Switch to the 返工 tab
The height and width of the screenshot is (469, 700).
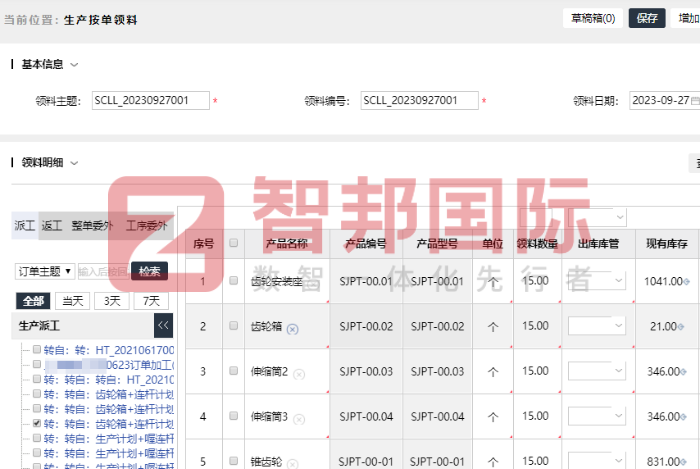(x=52, y=226)
